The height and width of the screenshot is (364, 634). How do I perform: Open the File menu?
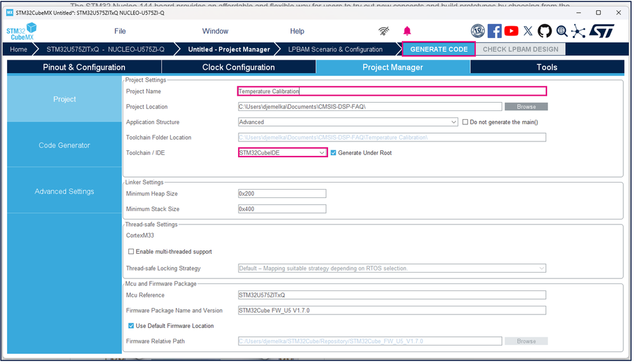(120, 31)
